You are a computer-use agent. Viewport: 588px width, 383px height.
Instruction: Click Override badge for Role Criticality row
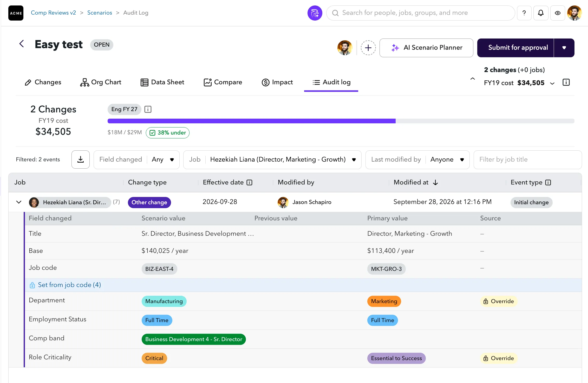coord(499,358)
